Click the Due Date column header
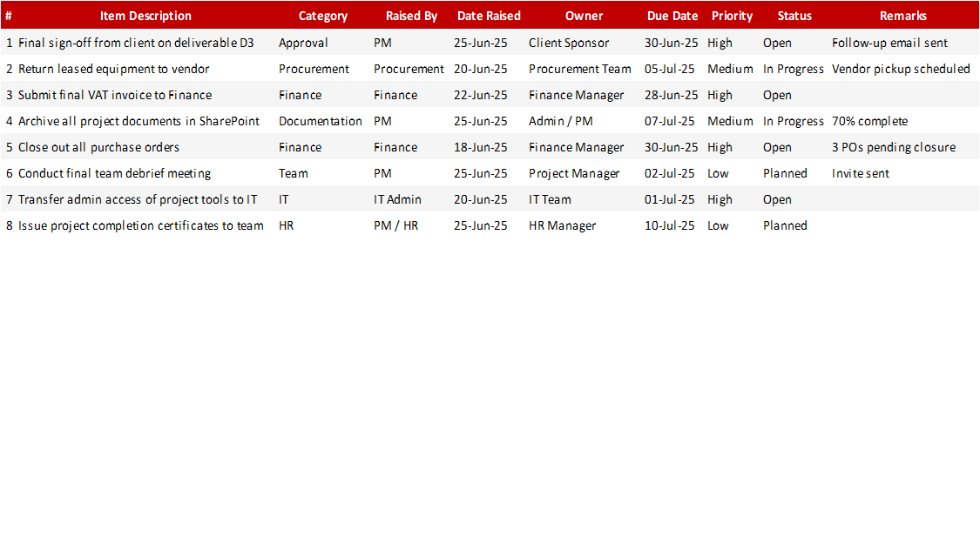980x544 pixels. (x=672, y=17)
